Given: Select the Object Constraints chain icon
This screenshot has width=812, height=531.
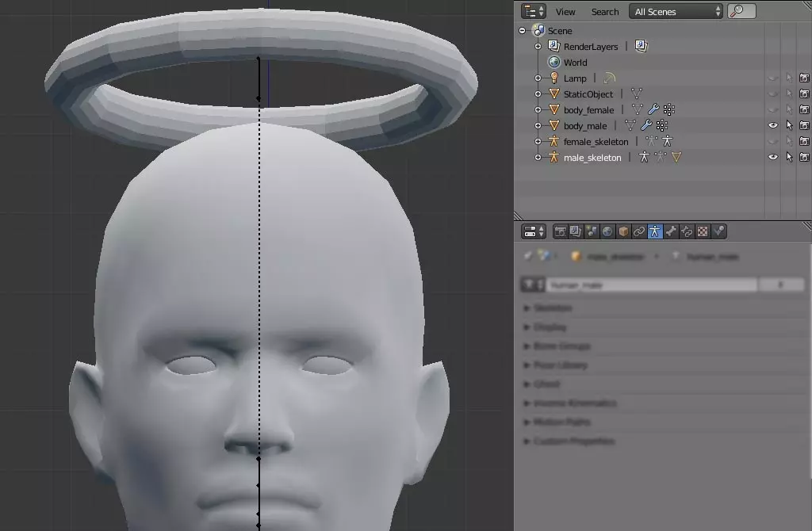Looking at the screenshot, I should [639, 231].
